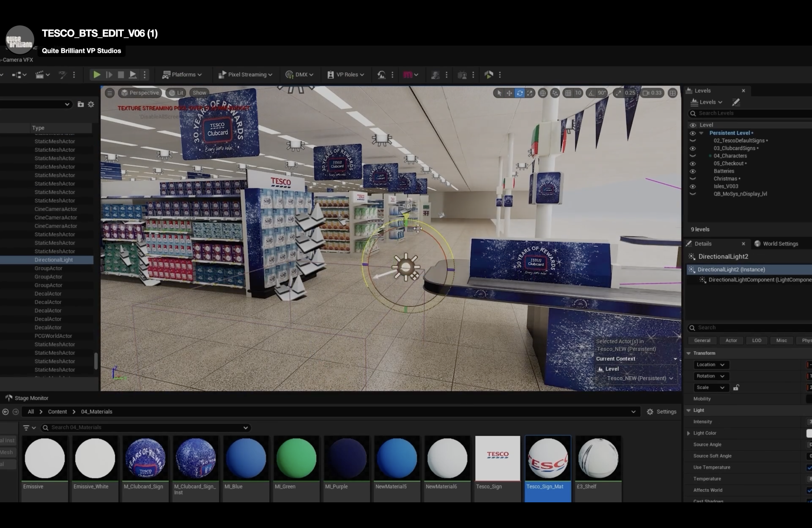Toggle visibility of Isles_V003 level
This screenshot has height=528, width=812.
tap(693, 186)
